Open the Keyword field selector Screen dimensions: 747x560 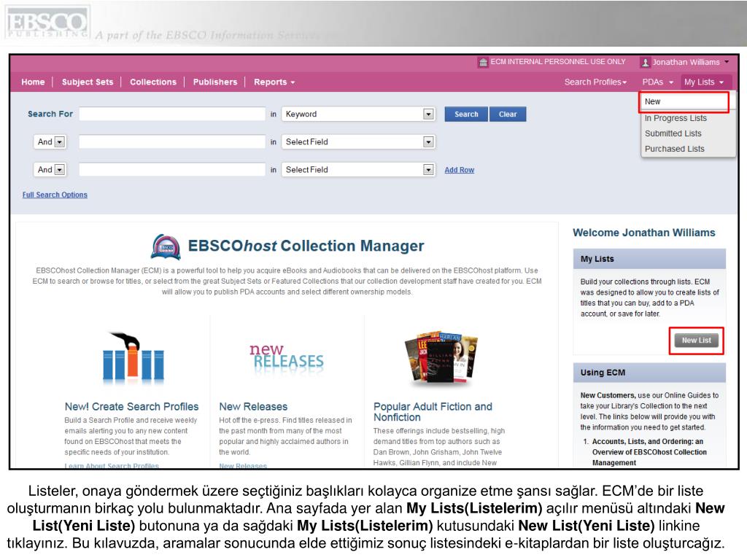[357, 114]
